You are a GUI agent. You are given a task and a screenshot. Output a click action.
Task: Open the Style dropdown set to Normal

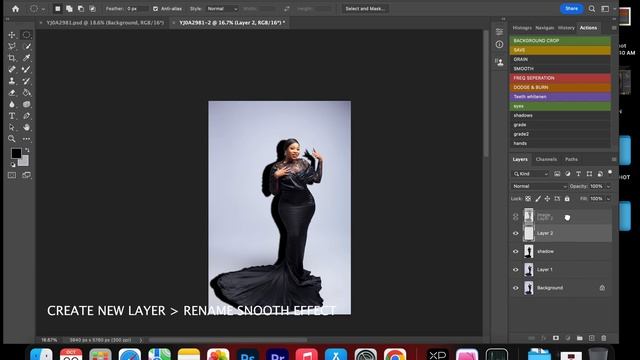coord(222,9)
